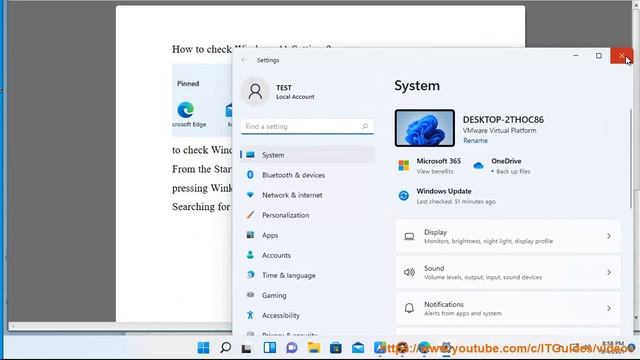
Task: Click the search magnifier in Find a setting
Action: click(x=365, y=127)
